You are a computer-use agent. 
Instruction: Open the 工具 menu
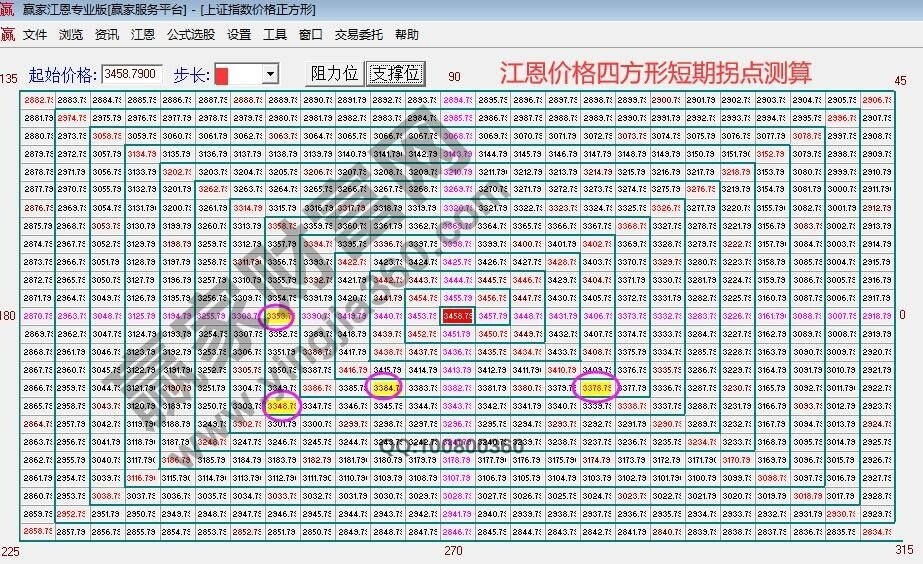point(275,34)
